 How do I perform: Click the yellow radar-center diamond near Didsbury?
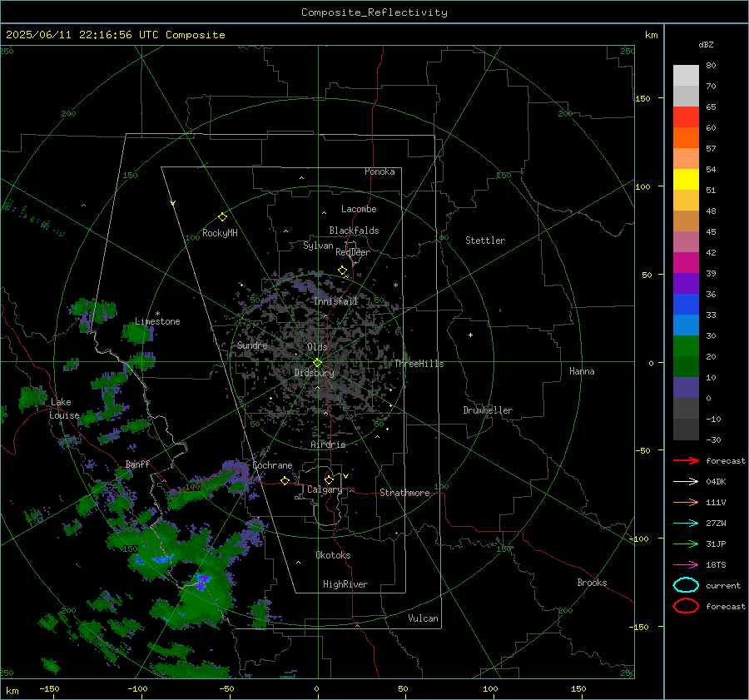click(317, 363)
